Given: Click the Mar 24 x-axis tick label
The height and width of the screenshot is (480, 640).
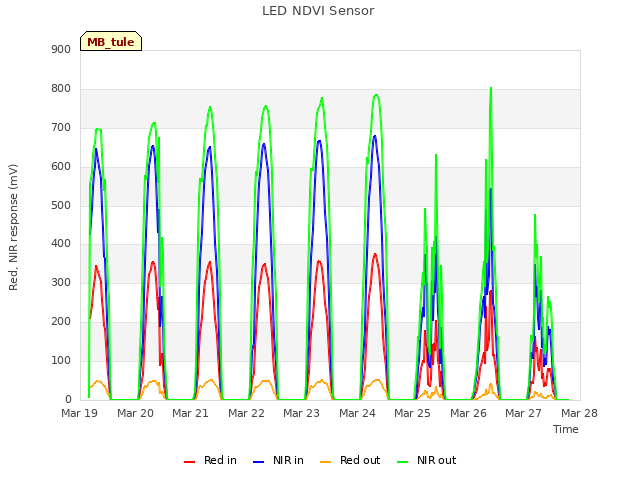Looking at the screenshot, I should tap(357, 413).
